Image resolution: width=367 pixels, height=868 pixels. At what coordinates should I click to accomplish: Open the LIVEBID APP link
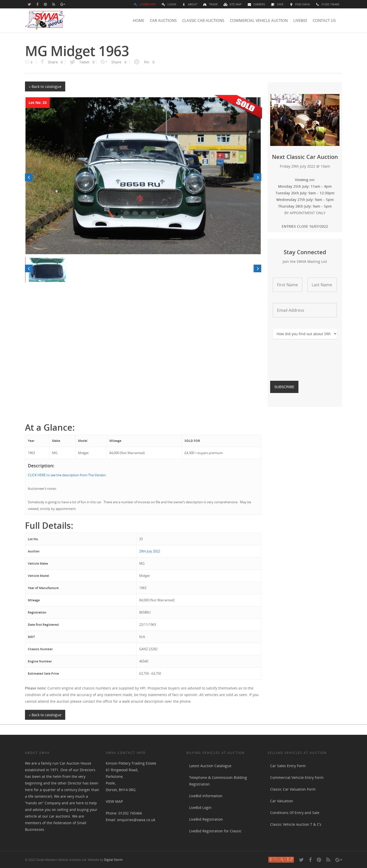click(x=145, y=4)
